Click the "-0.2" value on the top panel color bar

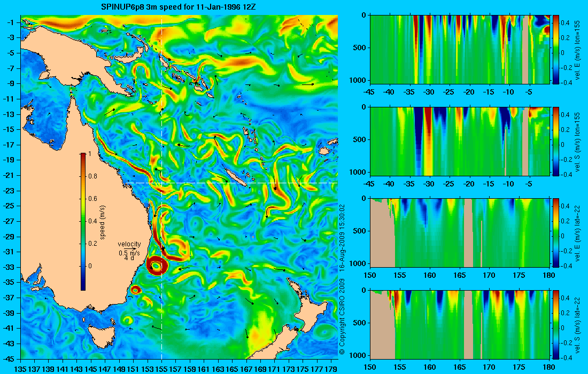coord(566,67)
